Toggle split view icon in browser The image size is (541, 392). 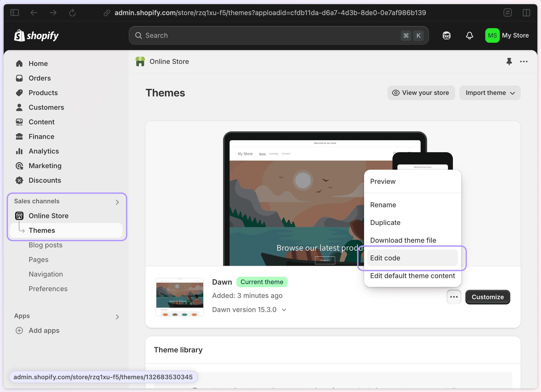(526, 13)
